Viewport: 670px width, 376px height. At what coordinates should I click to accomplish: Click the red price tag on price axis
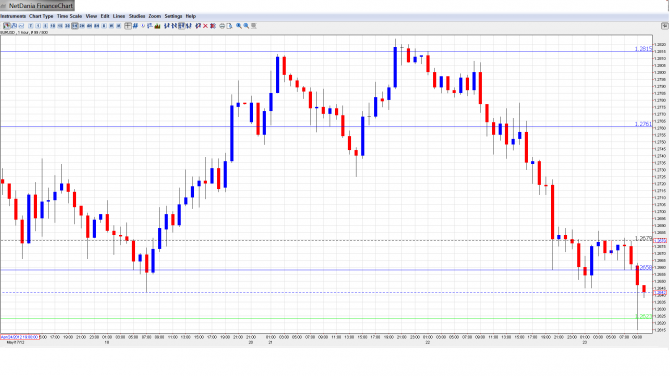pyautogui.click(x=660, y=241)
